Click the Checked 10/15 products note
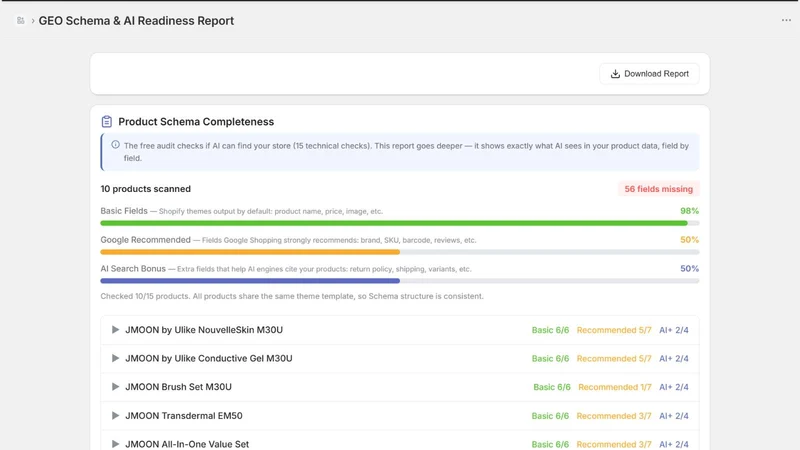 pos(292,296)
